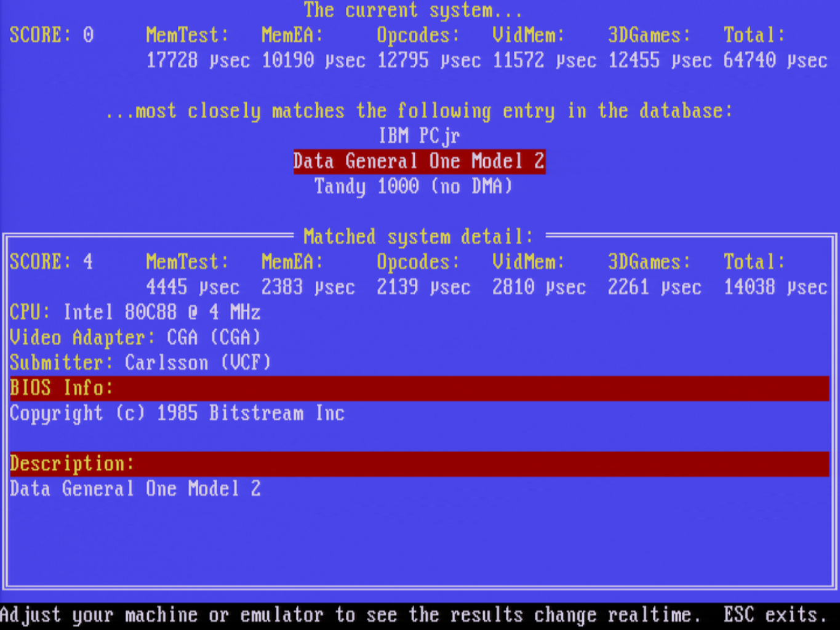This screenshot has height=630, width=840.
Task: Click the 'Matched system detail:' panel title
Action: [x=419, y=237]
